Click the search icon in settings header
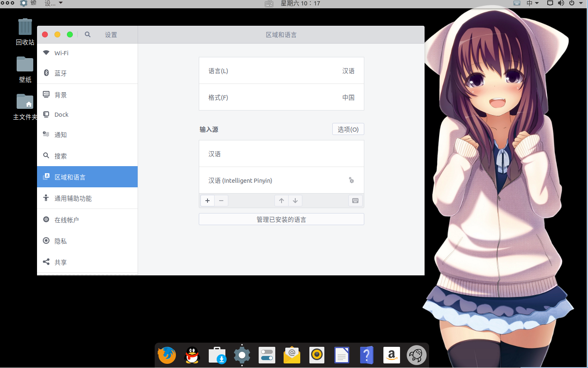Image resolution: width=588 pixels, height=368 pixels. 88,34
